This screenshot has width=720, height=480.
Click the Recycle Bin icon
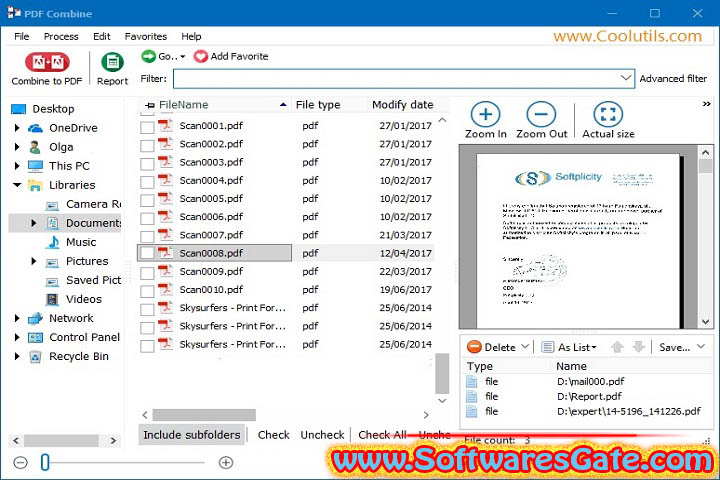[x=35, y=356]
